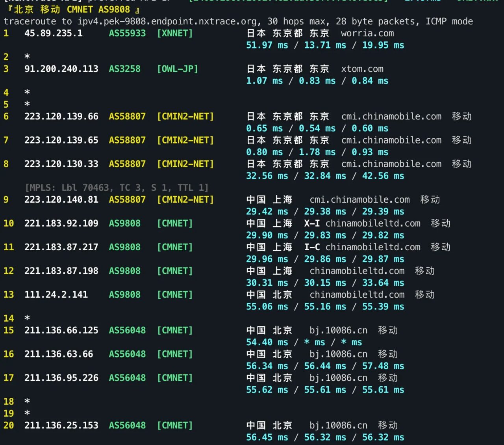504x445 pixels.
Task: Click the IP address 211.136.25.153
Action: coord(61,425)
